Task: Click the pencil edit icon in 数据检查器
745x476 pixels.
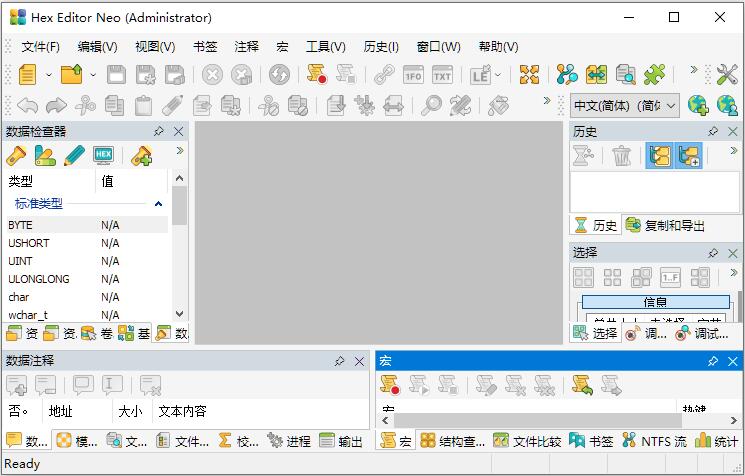Action: click(74, 156)
